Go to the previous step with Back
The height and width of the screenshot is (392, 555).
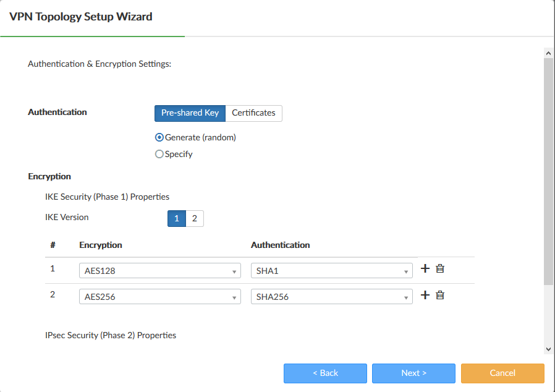(x=325, y=373)
